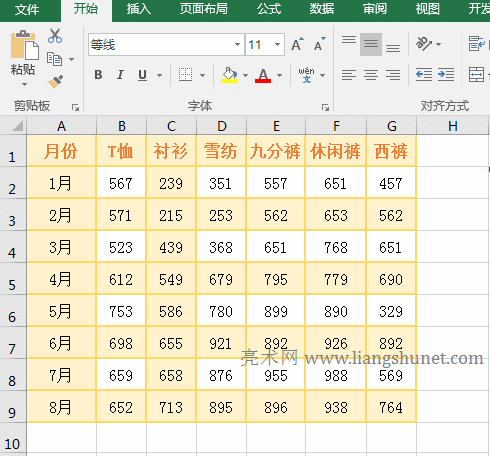Switch to the 审阅 tab
The height and width of the screenshot is (456, 490).
pos(375,9)
